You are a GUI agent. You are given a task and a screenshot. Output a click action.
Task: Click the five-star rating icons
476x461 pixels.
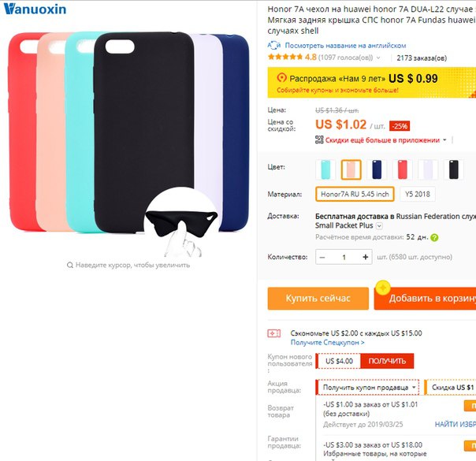285,57
